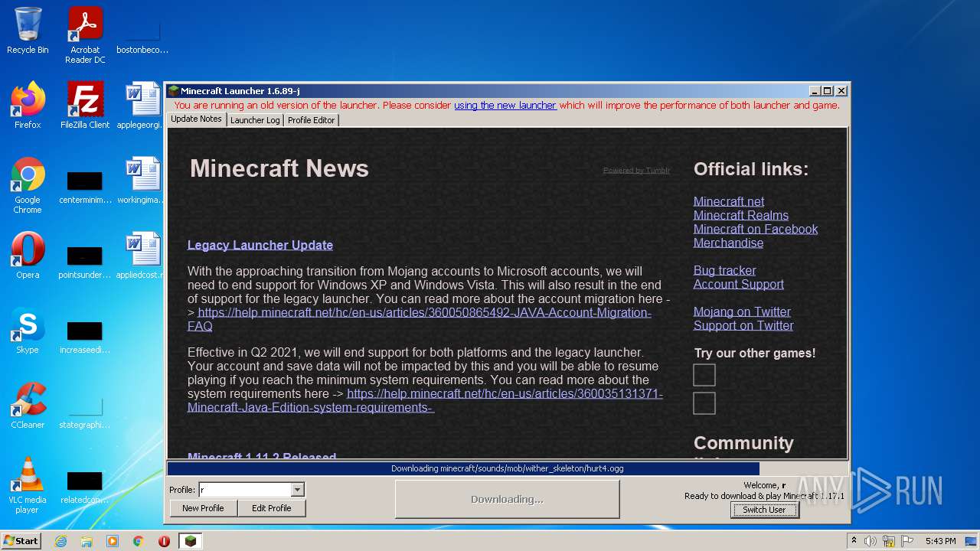Click the Edit Profile button
The image size is (980, 551).
point(272,508)
